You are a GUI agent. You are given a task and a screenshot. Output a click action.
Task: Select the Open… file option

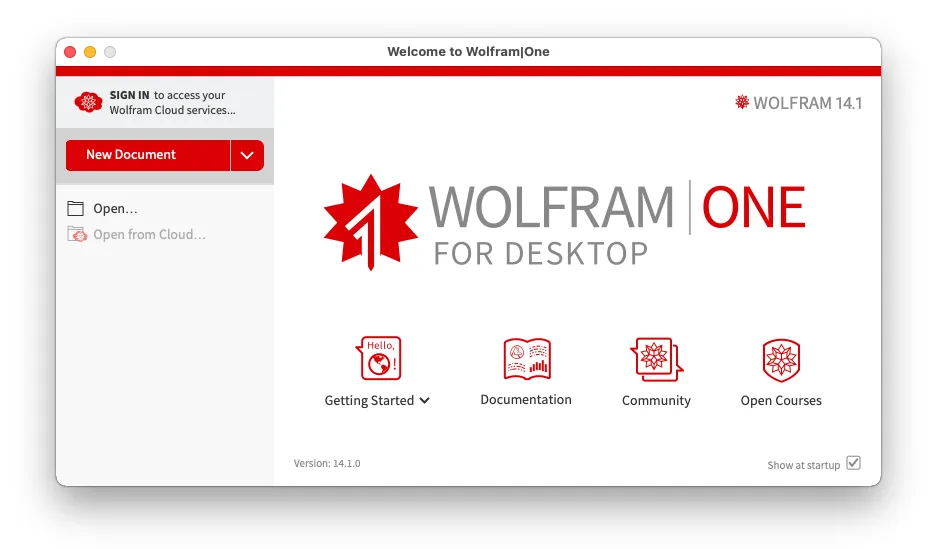115,208
